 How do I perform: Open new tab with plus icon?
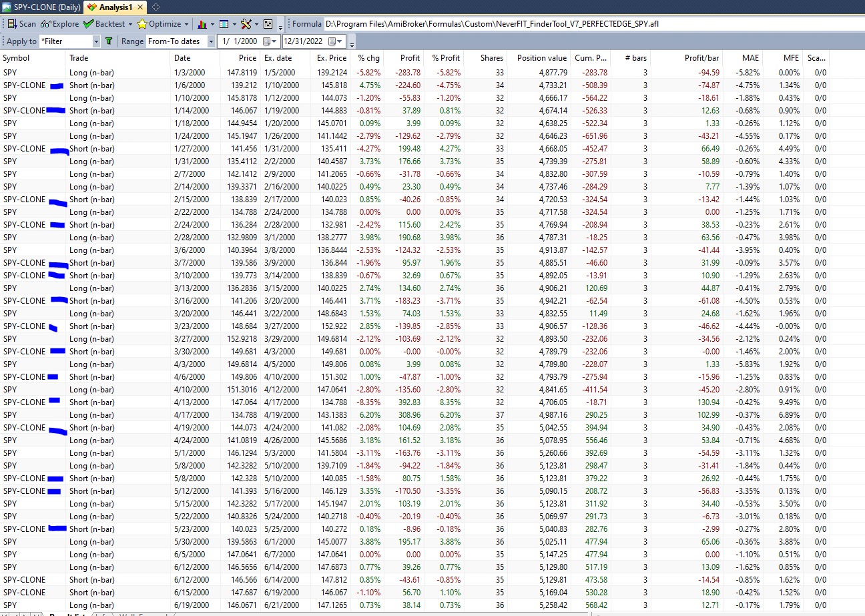(156, 7)
